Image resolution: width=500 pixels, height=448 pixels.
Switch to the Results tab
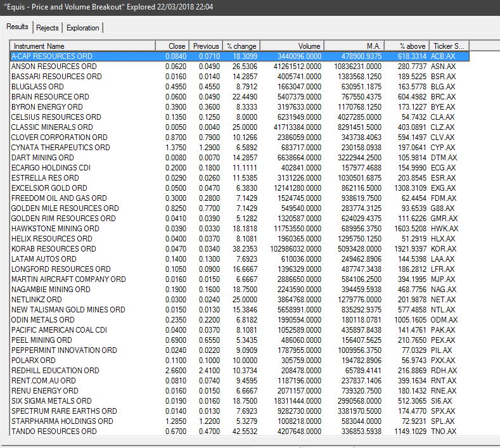[x=17, y=27]
